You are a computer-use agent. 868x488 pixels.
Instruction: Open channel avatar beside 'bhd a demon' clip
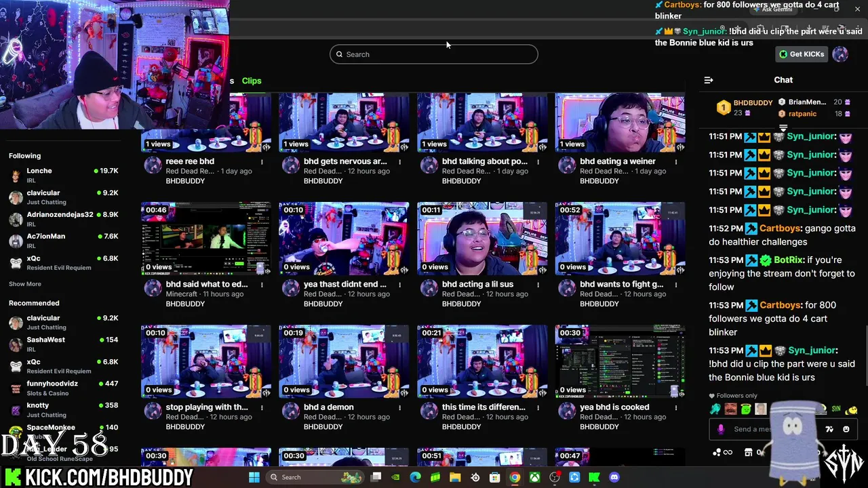[x=291, y=411]
